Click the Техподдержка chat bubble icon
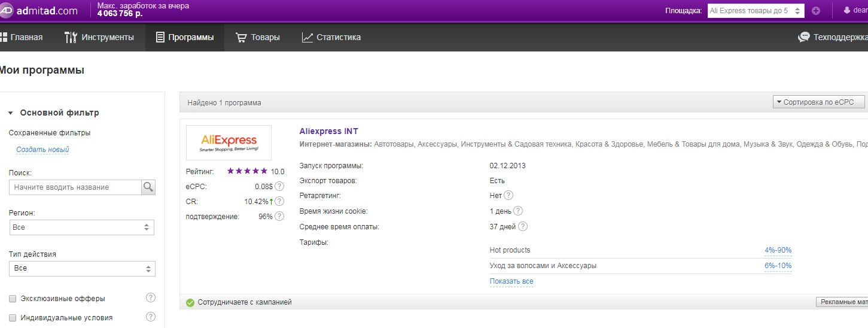868x328 pixels. (x=804, y=37)
